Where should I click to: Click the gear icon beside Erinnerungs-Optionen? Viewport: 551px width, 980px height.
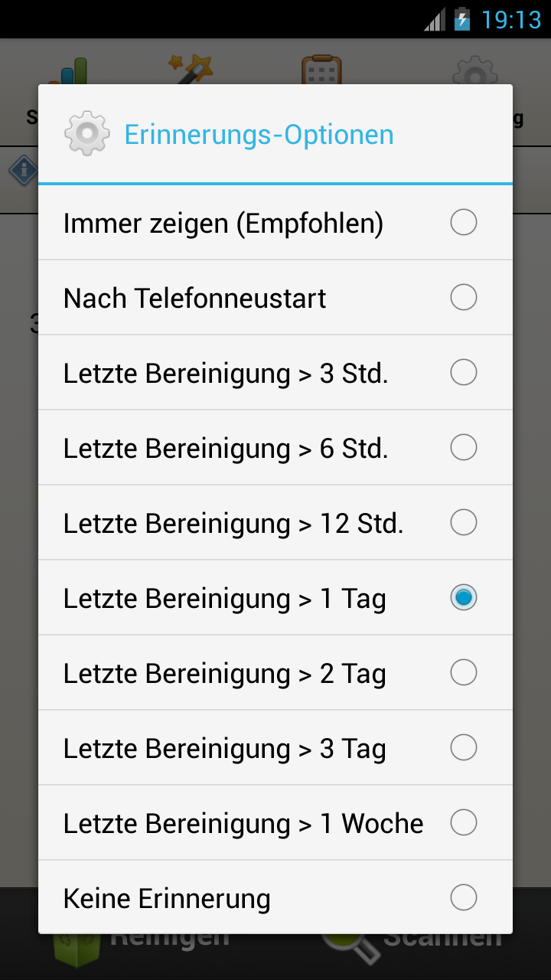[x=87, y=134]
